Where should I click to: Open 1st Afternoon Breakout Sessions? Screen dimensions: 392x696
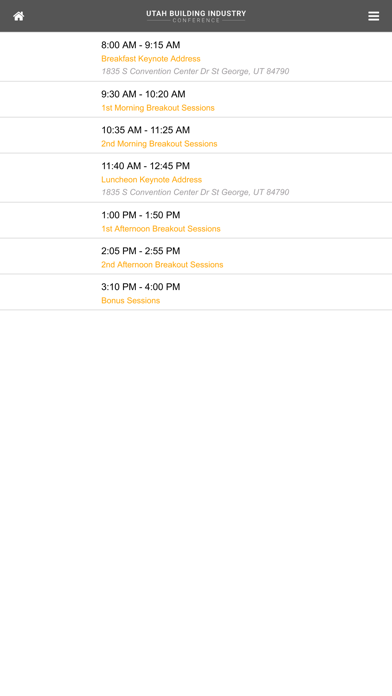(161, 229)
